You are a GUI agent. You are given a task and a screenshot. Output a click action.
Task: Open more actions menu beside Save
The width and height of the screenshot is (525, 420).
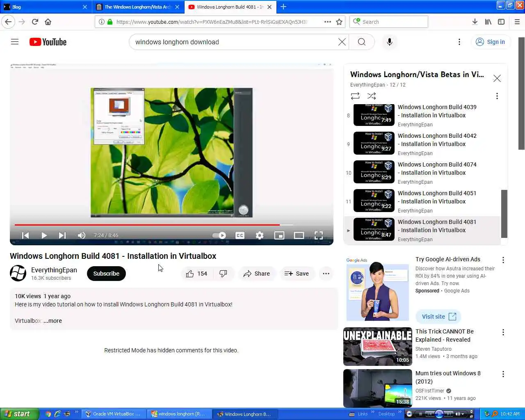click(326, 274)
